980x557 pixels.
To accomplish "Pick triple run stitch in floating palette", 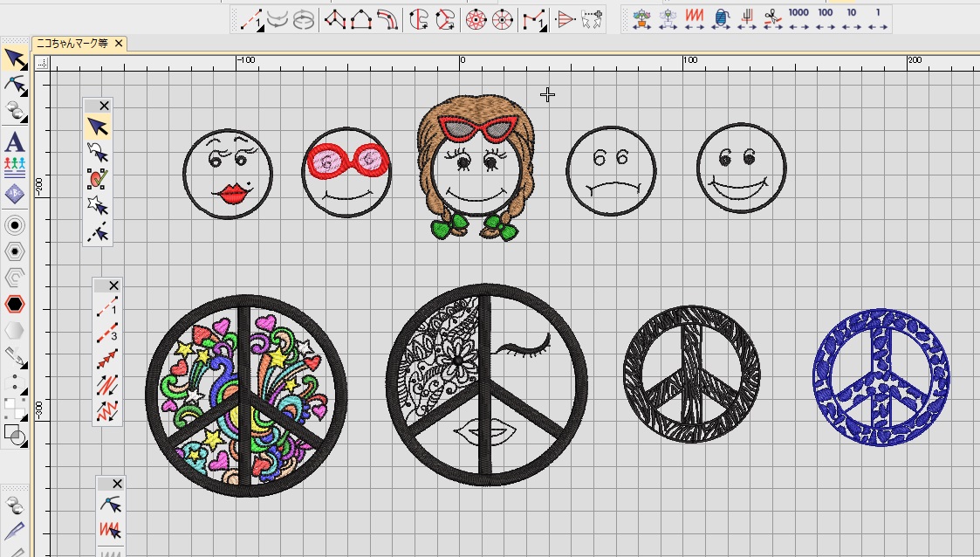I will [106, 333].
